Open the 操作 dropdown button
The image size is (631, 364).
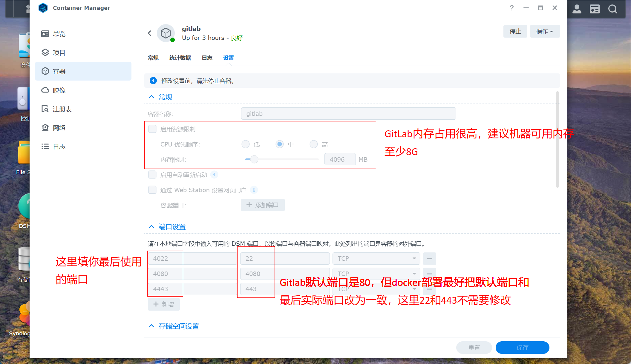(x=545, y=31)
